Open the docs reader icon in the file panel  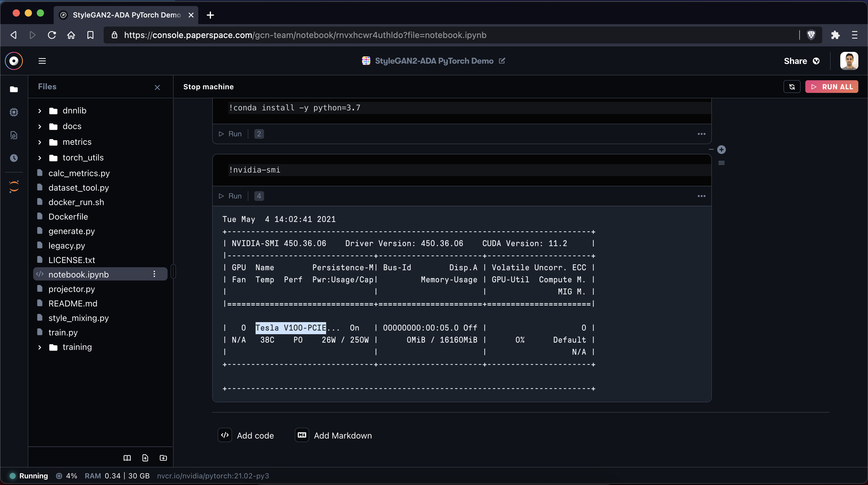127,458
